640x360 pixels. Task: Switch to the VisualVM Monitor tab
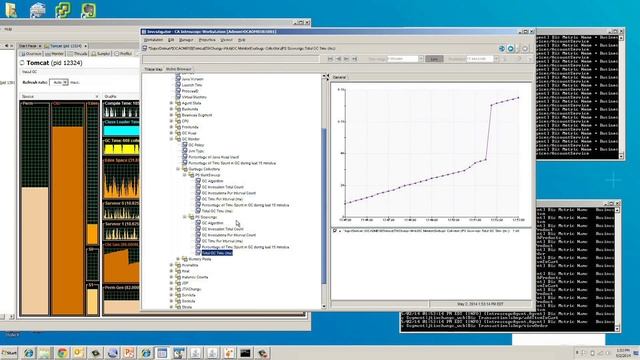(x=55, y=54)
